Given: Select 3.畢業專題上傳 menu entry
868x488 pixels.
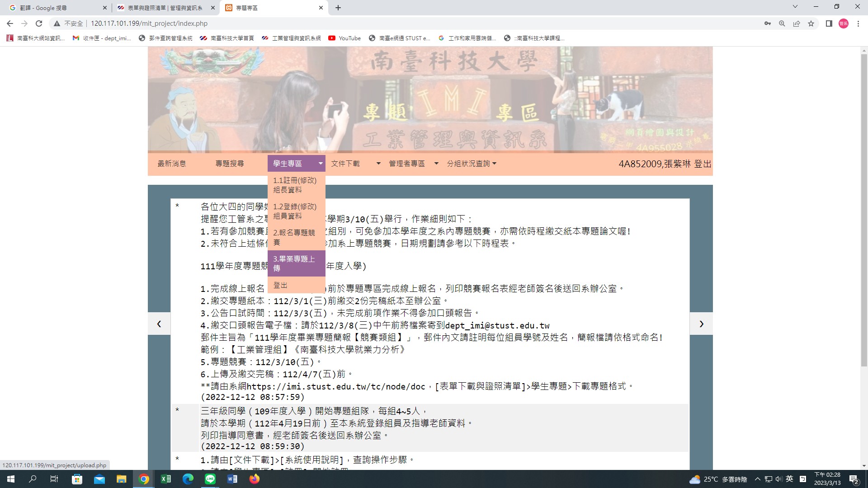Looking at the screenshot, I should click(294, 263).
